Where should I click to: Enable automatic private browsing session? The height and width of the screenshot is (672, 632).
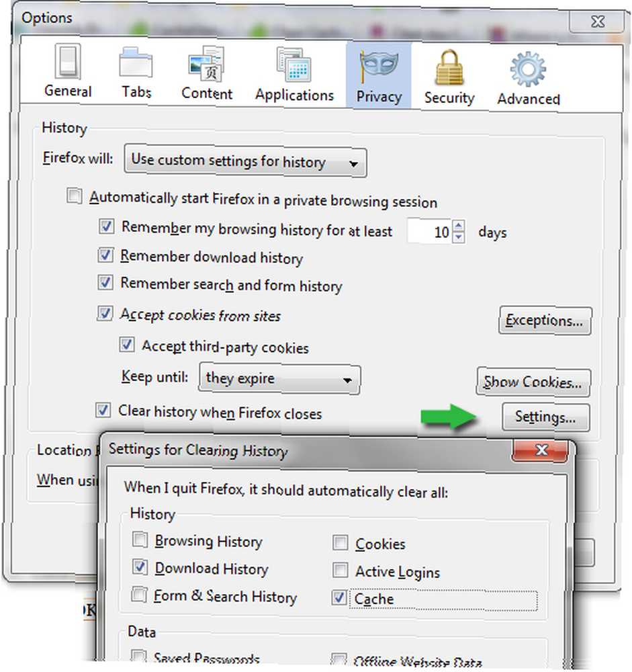click(x=74, y=196)
